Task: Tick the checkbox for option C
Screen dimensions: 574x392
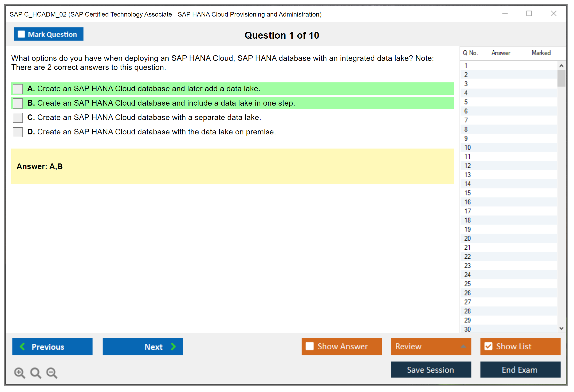Action: [18, 118]
